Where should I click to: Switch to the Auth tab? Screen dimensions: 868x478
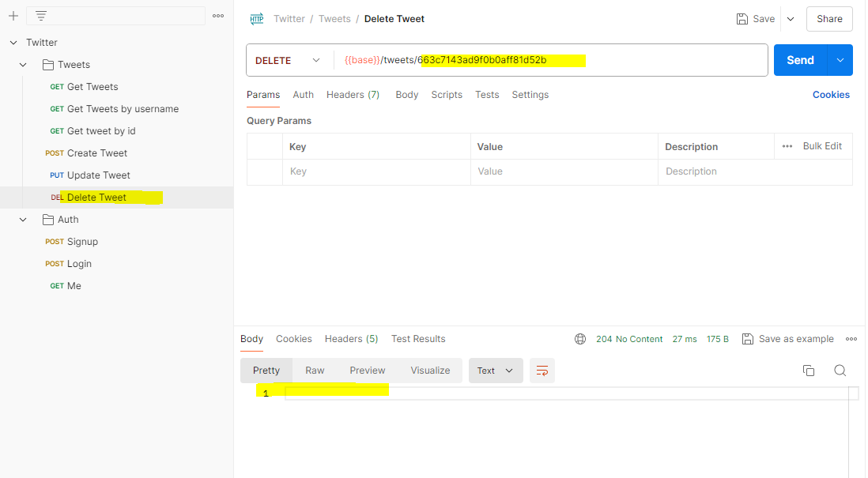click(304, 95)
